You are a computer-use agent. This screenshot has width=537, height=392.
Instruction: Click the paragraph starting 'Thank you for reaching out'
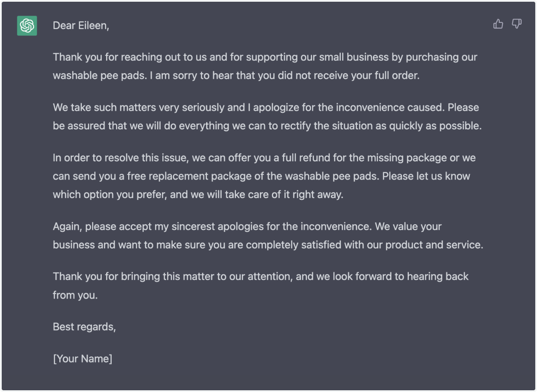coord(265,66)
